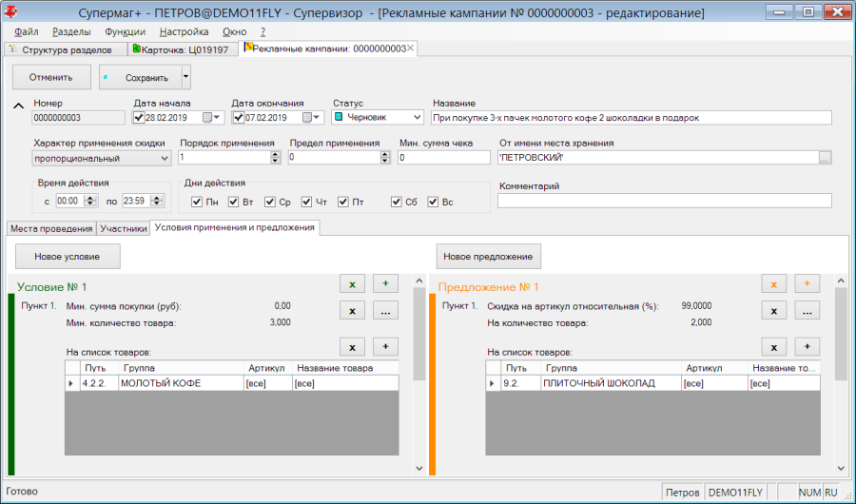Click the Новое условие button

(x=68, y=256)
